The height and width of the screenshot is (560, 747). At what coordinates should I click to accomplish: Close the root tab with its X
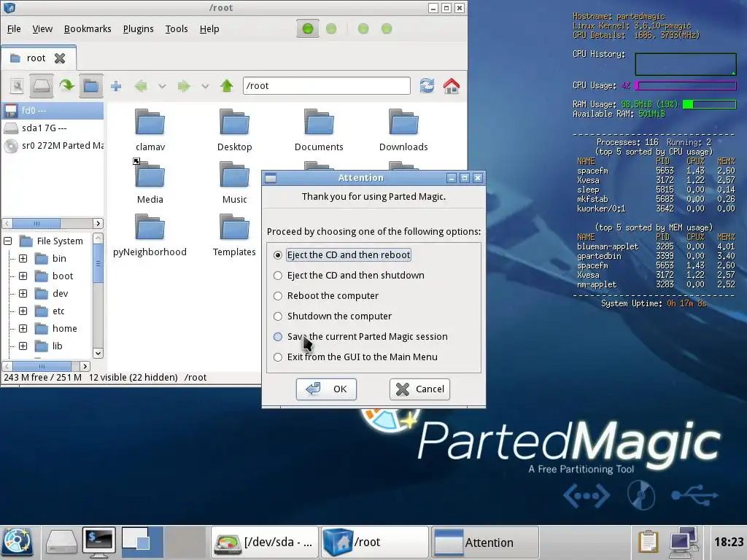tap(60, 58)
